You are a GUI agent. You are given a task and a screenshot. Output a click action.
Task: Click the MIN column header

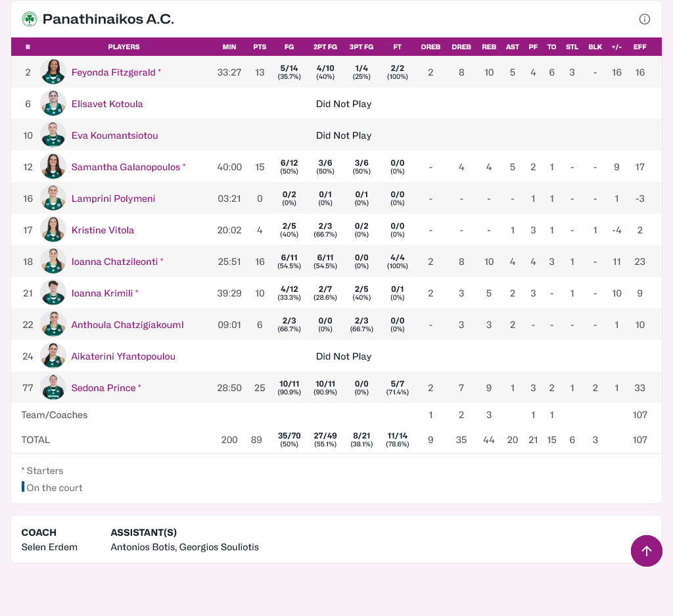[229, 47]
